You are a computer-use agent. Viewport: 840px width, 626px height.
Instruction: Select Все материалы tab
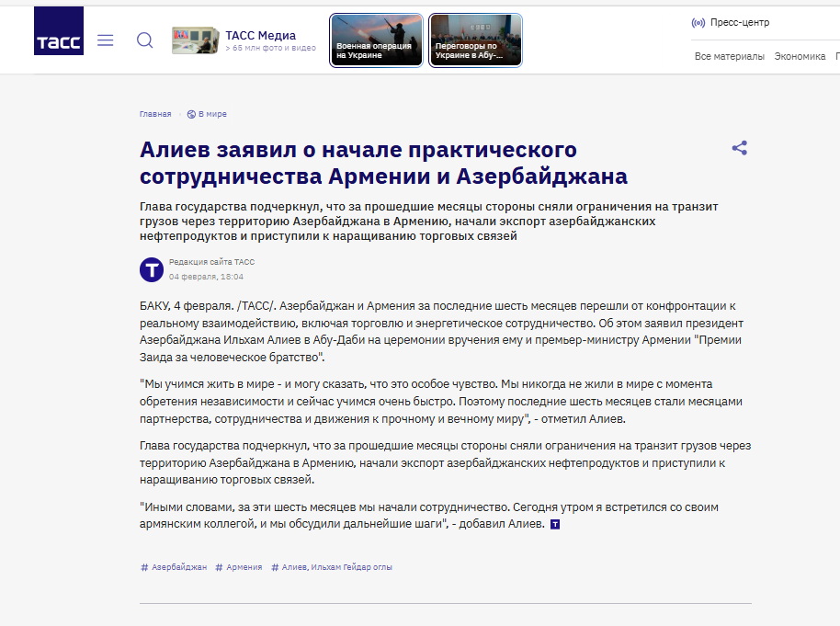729,56
